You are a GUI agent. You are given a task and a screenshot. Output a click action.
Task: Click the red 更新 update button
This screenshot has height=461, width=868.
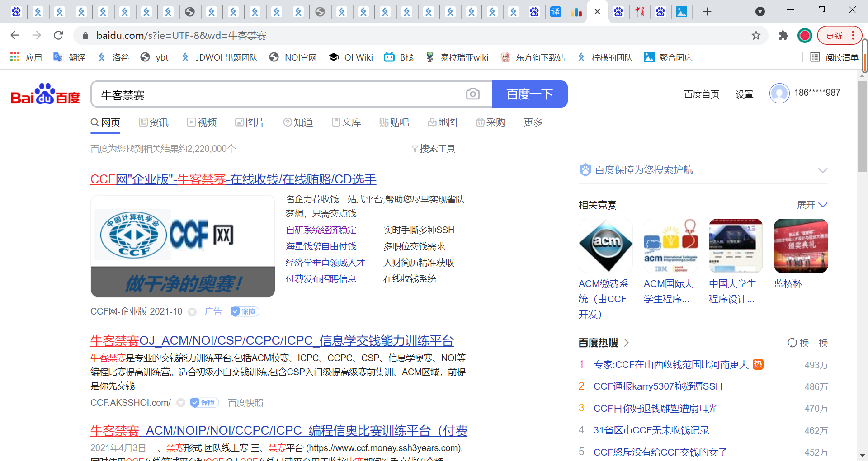[x=840, y=35]
